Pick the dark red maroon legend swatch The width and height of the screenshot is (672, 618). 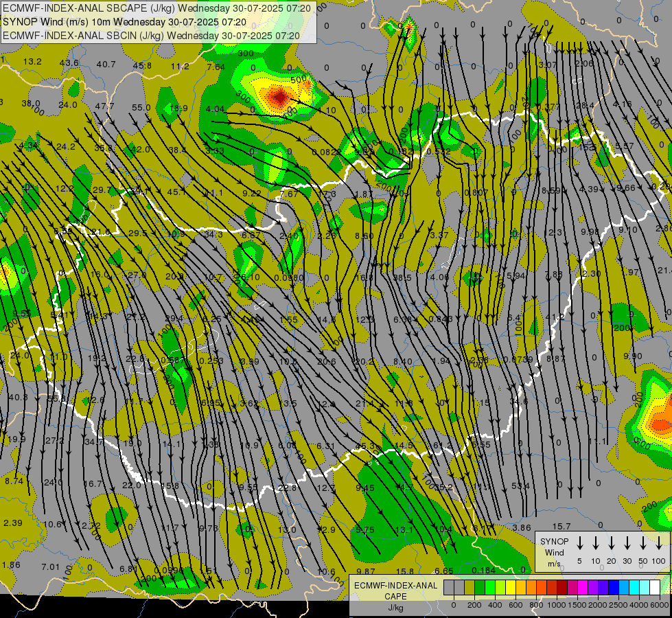[562, 588]
